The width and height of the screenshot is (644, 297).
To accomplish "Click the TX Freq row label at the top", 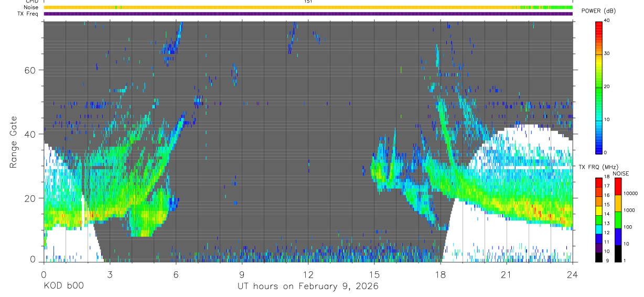I will (28, 14).
